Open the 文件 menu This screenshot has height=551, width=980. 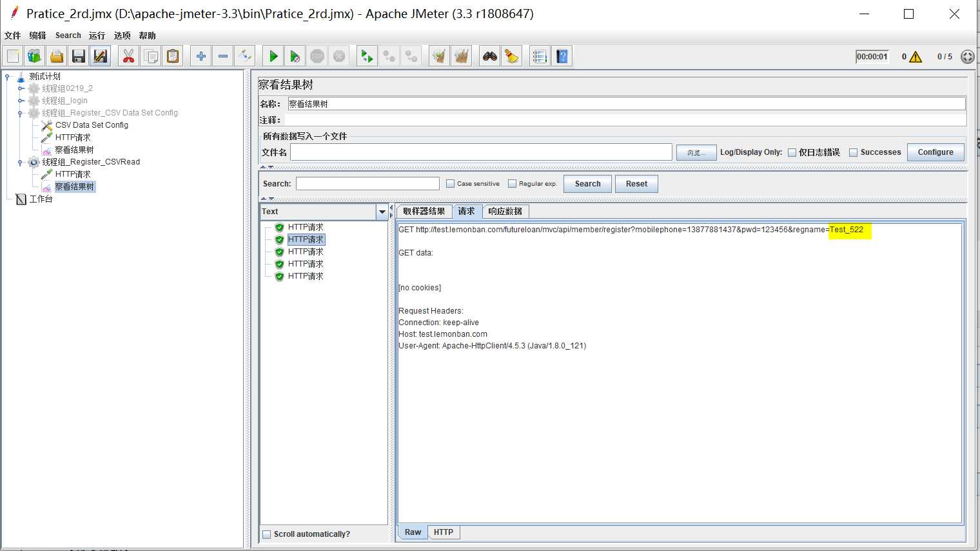click(12, 35)
